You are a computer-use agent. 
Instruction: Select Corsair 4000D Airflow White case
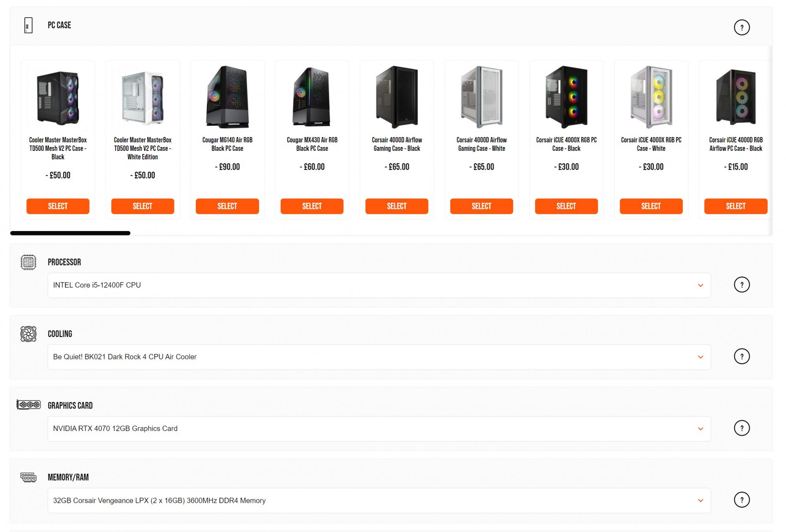click(x=481, y=206)
